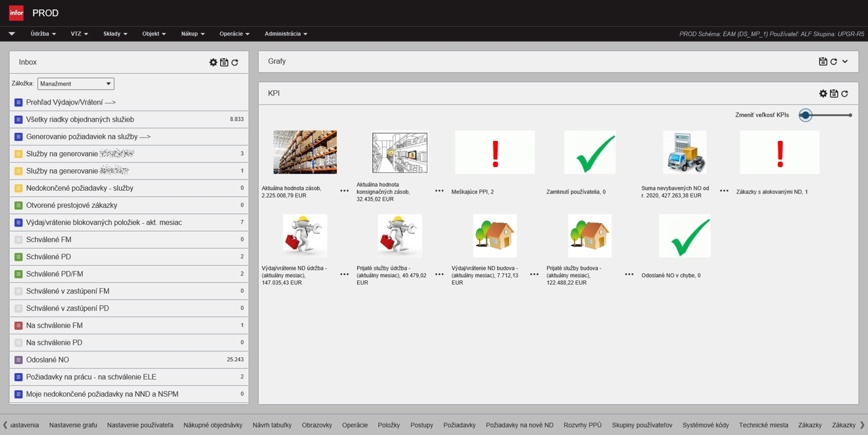Open the Administrácia menu
Screen dimensions: 868x435
(x=285, y=34)
